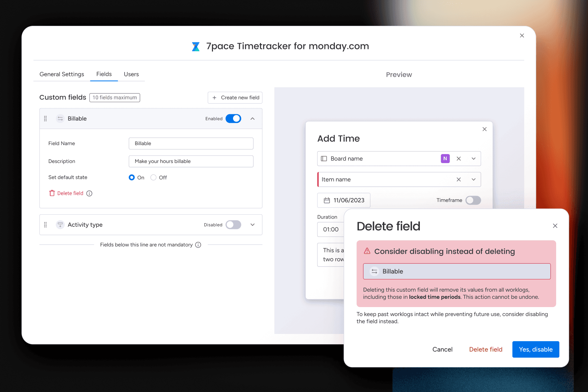Screen dimensions: 588x392
Task: Click the Delete field link under Billable settings
Action: (70, 193)
